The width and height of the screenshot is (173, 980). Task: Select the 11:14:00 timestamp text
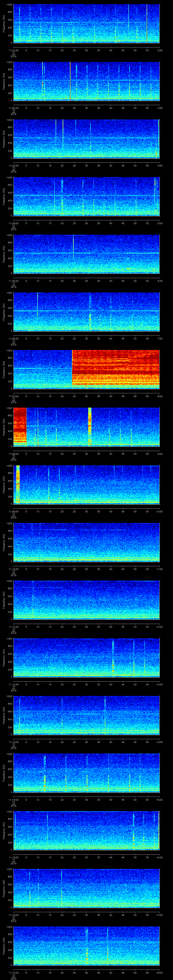(x=13, y=800)
